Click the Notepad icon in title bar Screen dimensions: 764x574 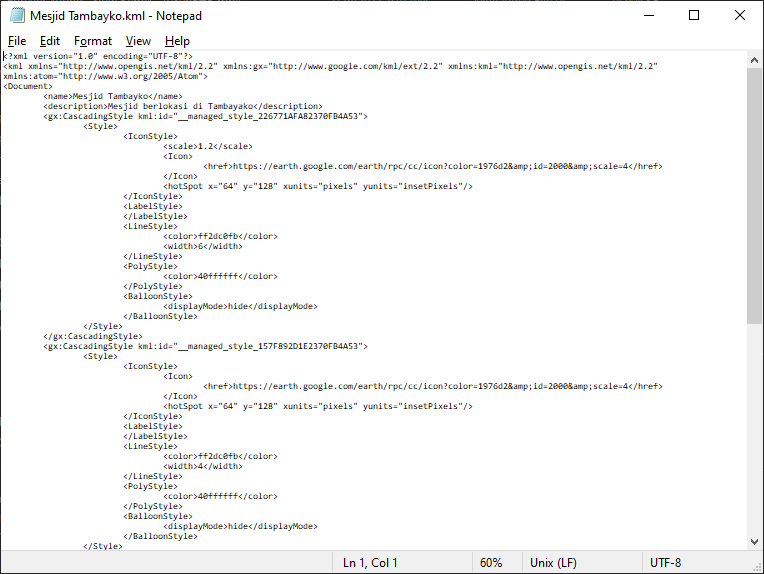(17, 16)
